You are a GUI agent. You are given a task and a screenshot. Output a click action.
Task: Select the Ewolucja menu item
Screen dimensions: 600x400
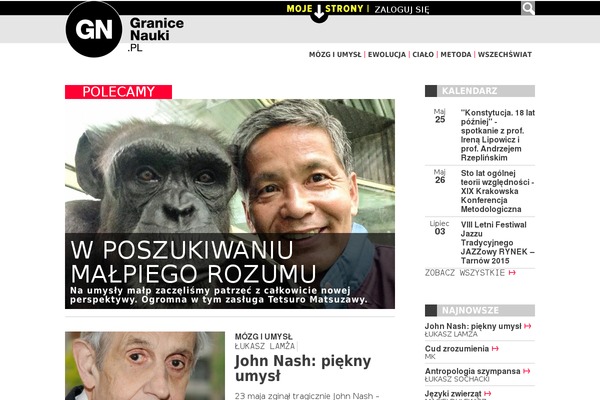click(x=386, y=54)
